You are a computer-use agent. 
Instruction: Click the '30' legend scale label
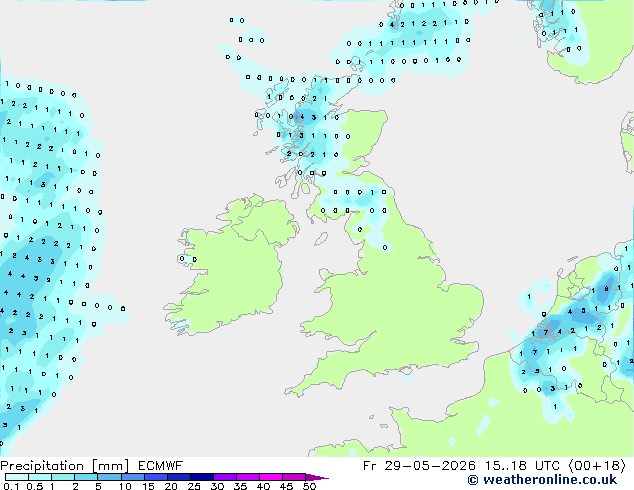(217, 486)
